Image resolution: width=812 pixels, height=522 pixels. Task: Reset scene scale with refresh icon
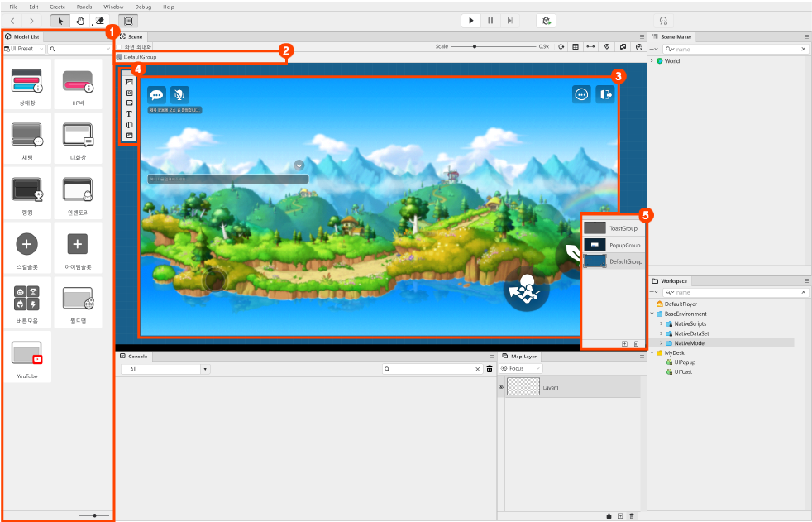561,46
